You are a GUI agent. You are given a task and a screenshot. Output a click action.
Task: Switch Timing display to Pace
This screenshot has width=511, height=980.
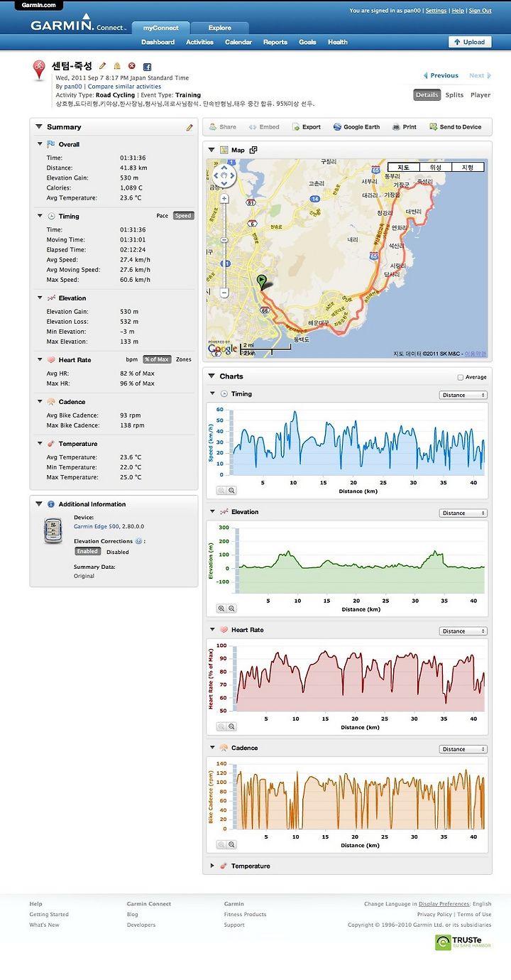tap(162, 216)
